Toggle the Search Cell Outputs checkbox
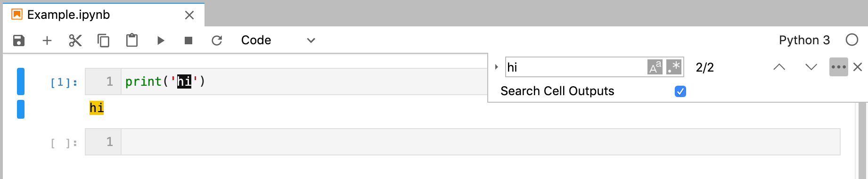This screenshot has width=868, height=179. pyautogui.click(x=680, y=91)
